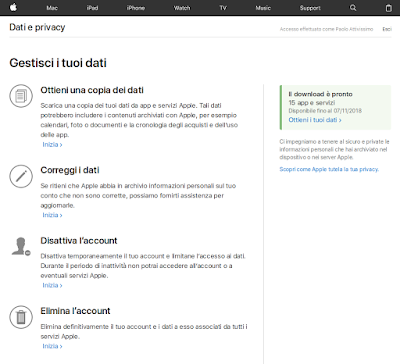The height and width of the screenshot is (364, 400).
Task: Open the iPhone menu item
Action: click(x=136, y=8)
